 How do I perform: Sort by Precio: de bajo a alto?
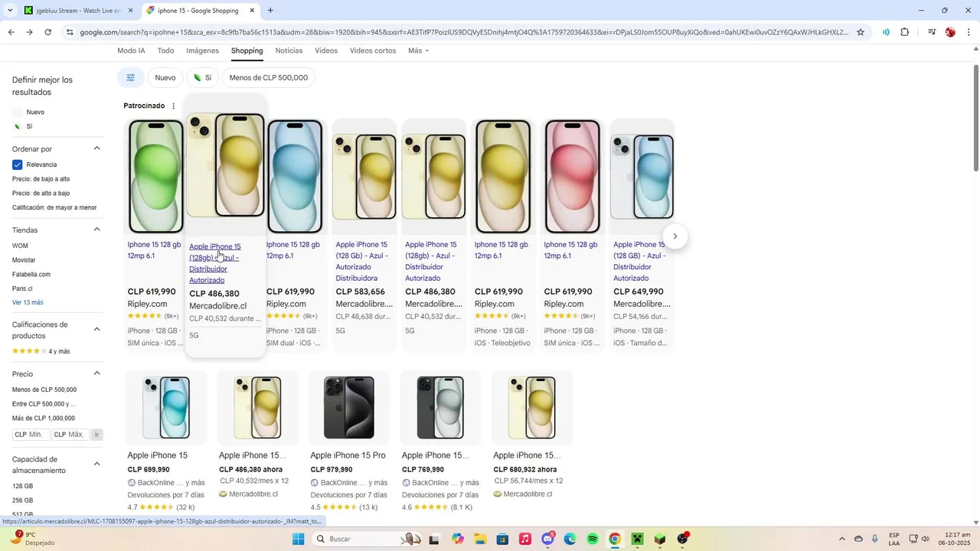[x=41, y=179]
